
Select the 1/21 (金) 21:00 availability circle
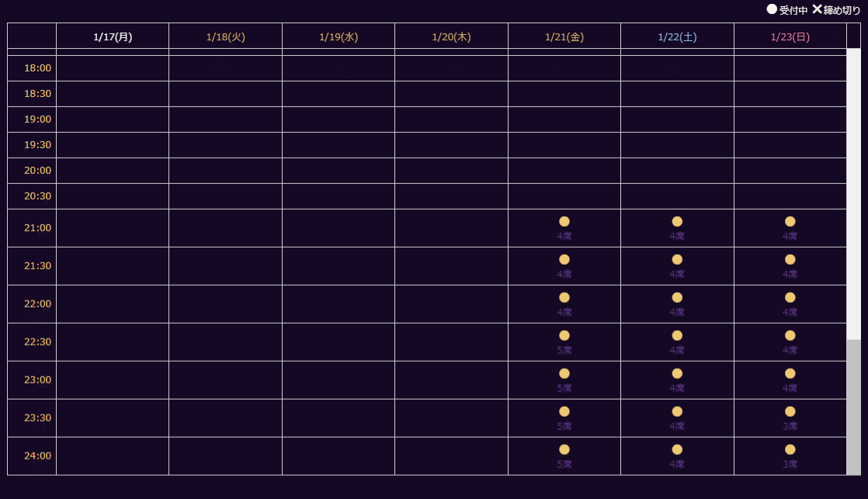564,221
